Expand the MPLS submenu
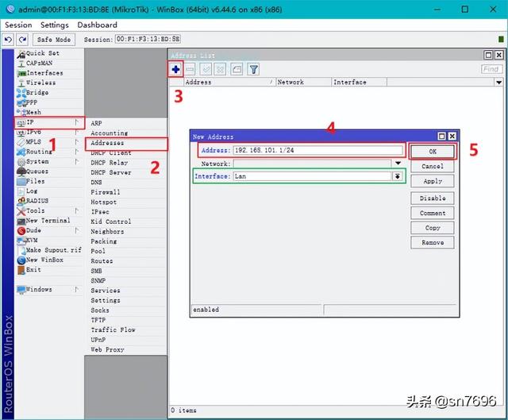 point(50,142)
